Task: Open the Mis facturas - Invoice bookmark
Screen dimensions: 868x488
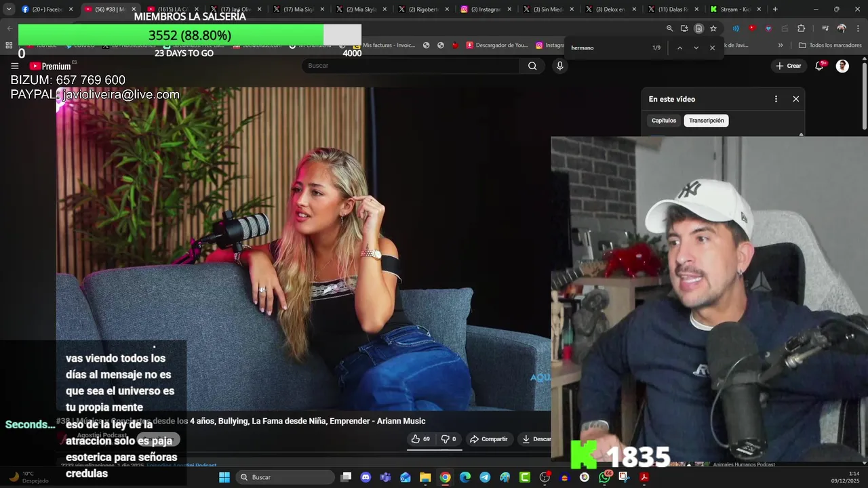Action: point(383,45)
